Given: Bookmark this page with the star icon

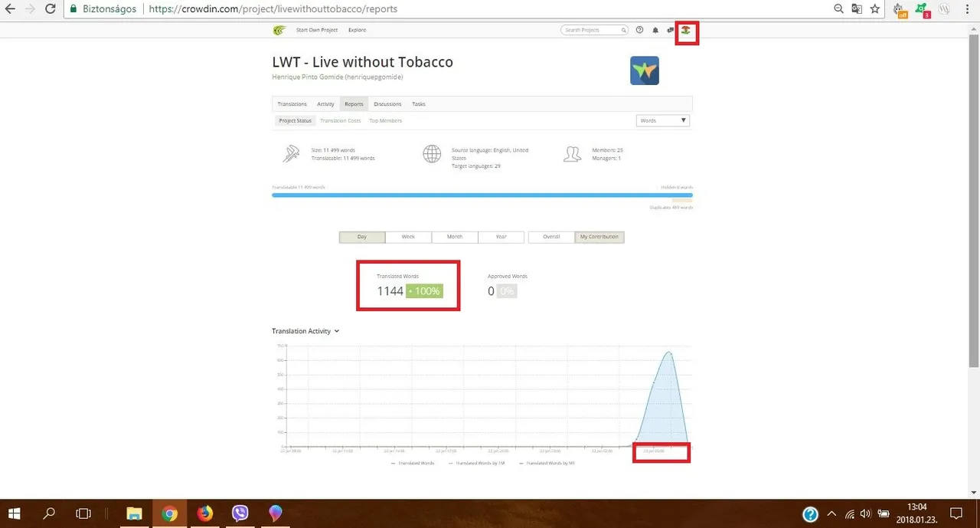Looking at the screenshot, I should coord(875,9).
